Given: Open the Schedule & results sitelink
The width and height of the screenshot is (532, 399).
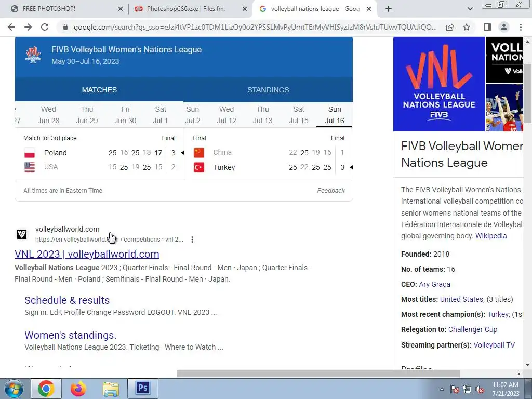Looking at the screenshot, I should (67, 300).
